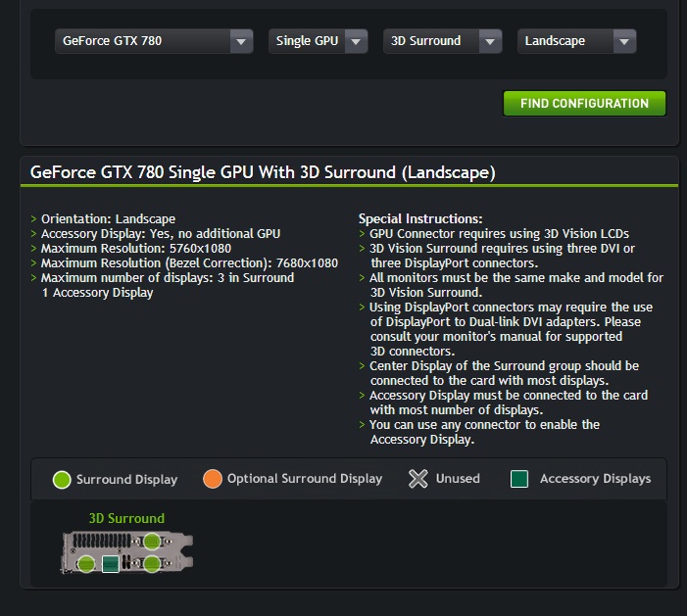The height and width of the screenshot is (616, 687).
Task: Expand the Single GPU selector
Action: tap(319, 41)
